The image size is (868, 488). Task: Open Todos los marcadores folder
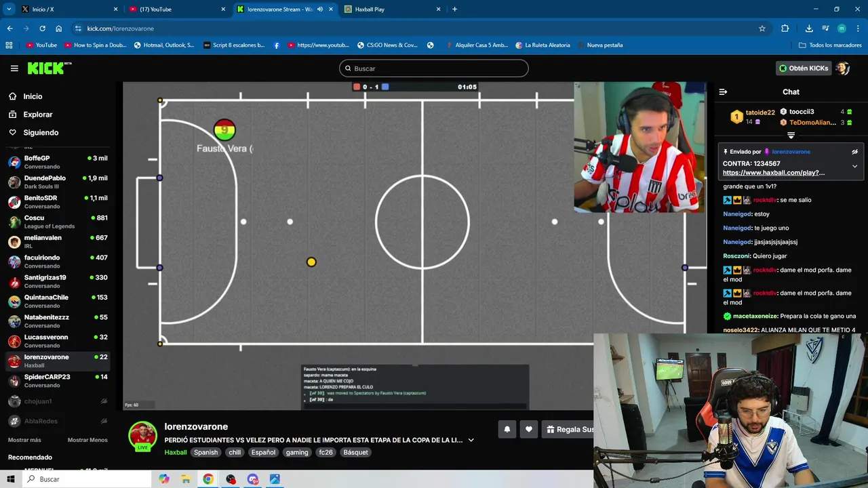click(x=830, y=45)
